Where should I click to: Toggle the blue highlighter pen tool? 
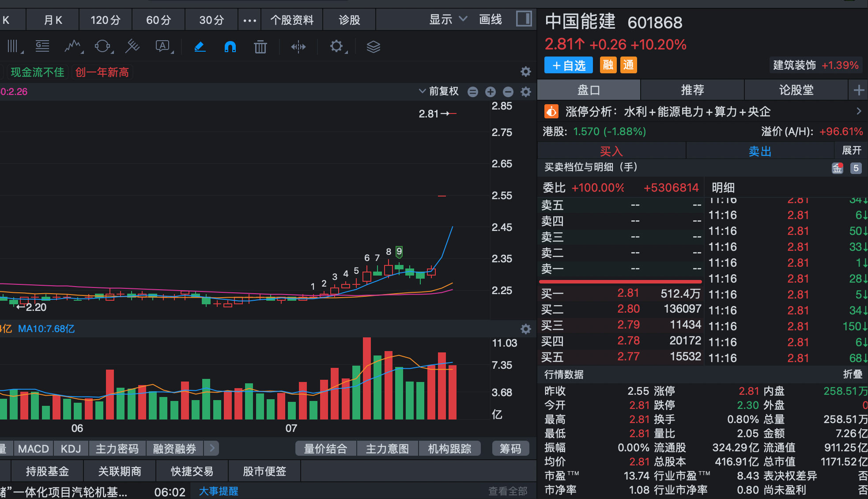click(200, 46)
